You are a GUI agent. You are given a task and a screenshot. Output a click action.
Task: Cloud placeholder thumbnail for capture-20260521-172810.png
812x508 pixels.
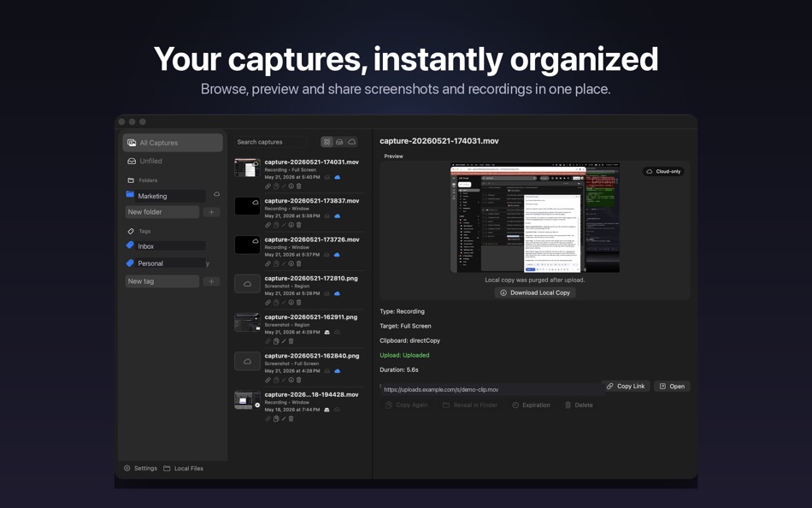click(247, 284)
